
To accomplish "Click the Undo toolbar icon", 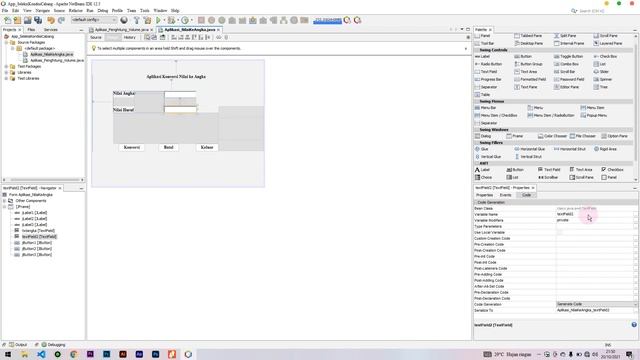I will pos(51,20).
